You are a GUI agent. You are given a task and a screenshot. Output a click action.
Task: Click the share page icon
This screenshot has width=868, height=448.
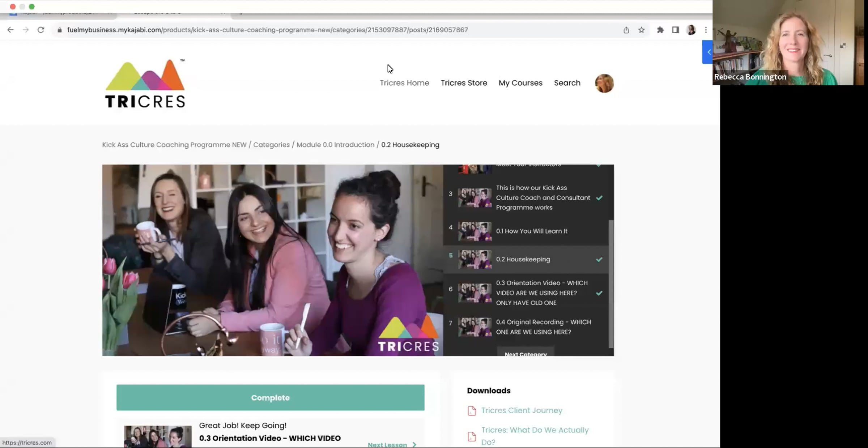coord(626,30)
